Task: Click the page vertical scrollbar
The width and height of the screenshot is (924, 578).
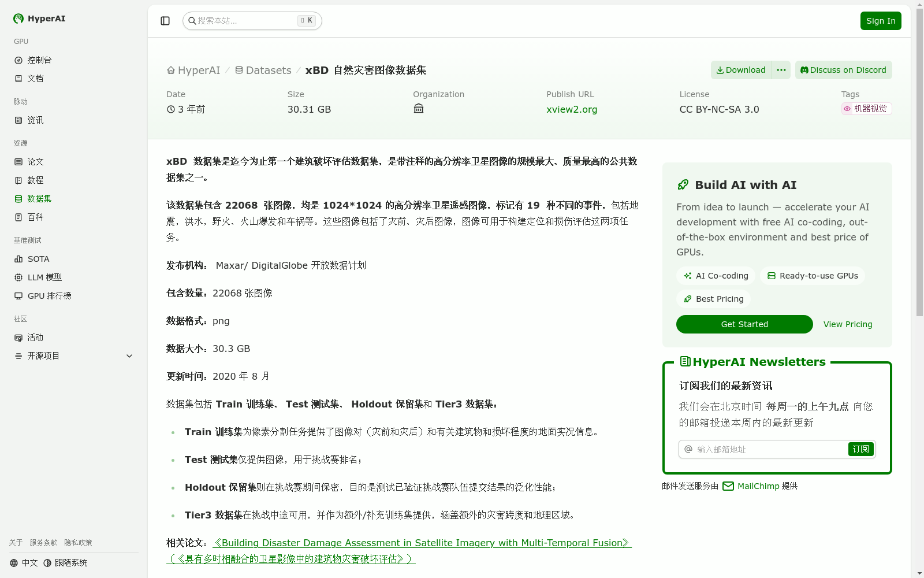Action: [x=919, y=162]
